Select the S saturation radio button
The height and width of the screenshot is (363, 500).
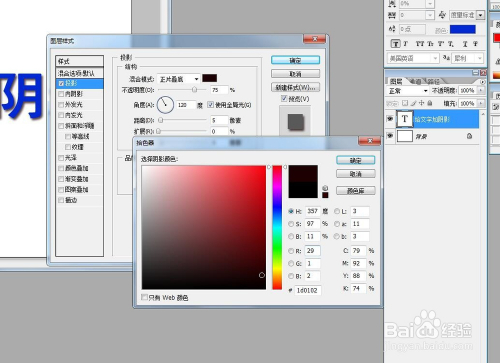click(291, 224)
